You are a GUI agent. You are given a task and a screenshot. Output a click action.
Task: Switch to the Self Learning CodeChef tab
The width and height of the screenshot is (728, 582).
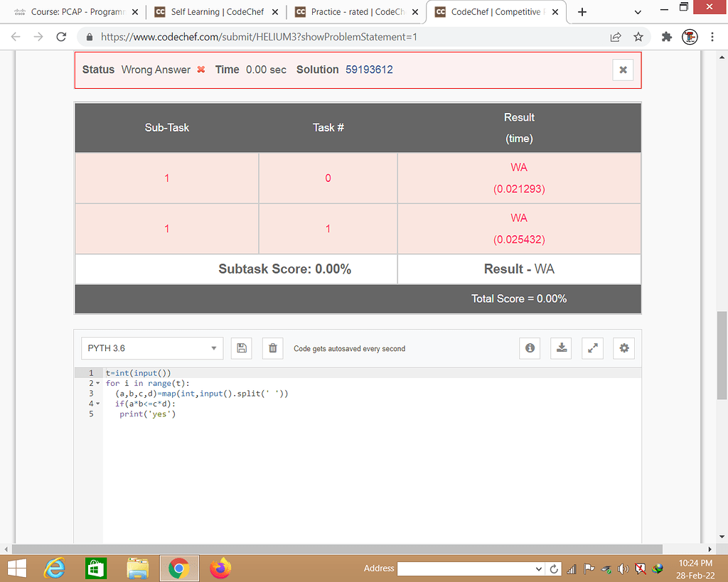coord(216,12)
